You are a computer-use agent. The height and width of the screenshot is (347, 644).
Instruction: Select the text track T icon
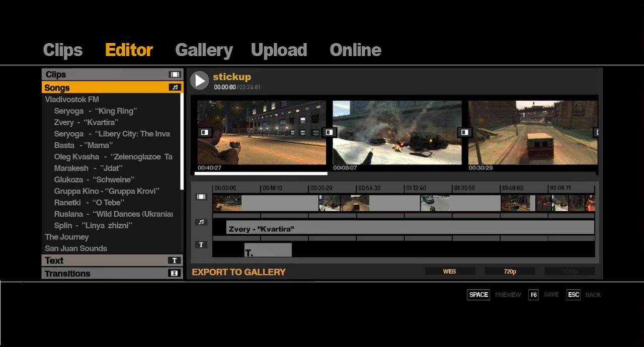click(x=201, y=245)
